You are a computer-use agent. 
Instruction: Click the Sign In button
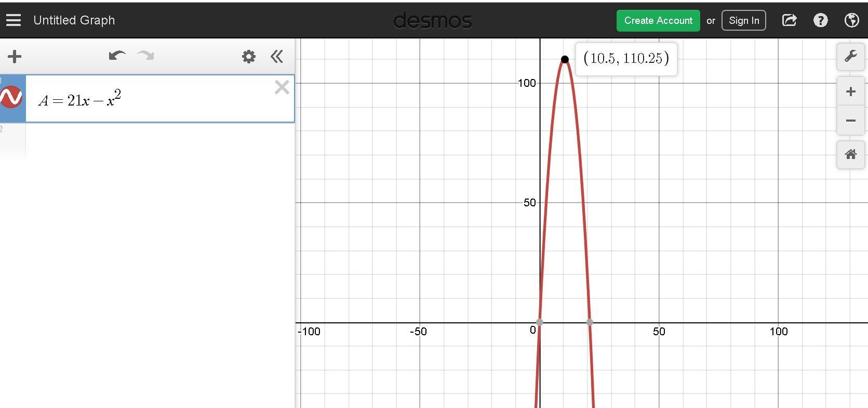coord(744,20)
